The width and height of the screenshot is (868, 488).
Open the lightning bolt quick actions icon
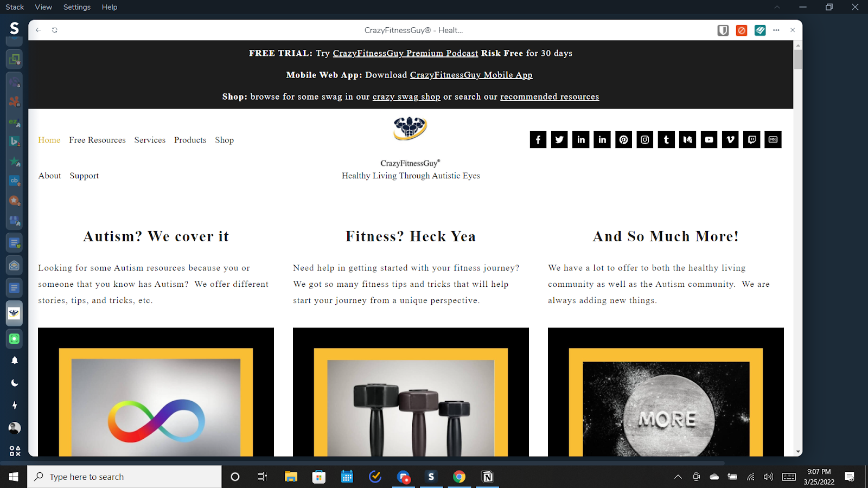15,406
